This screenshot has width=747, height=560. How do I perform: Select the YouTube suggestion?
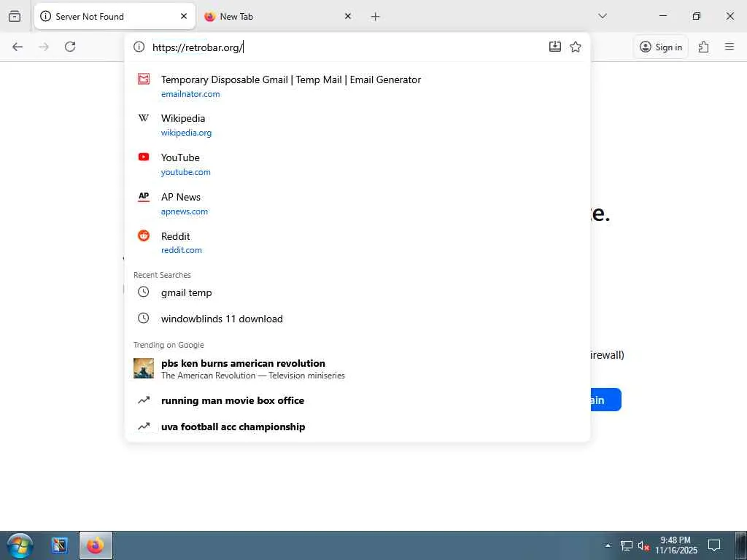[357, 164]
